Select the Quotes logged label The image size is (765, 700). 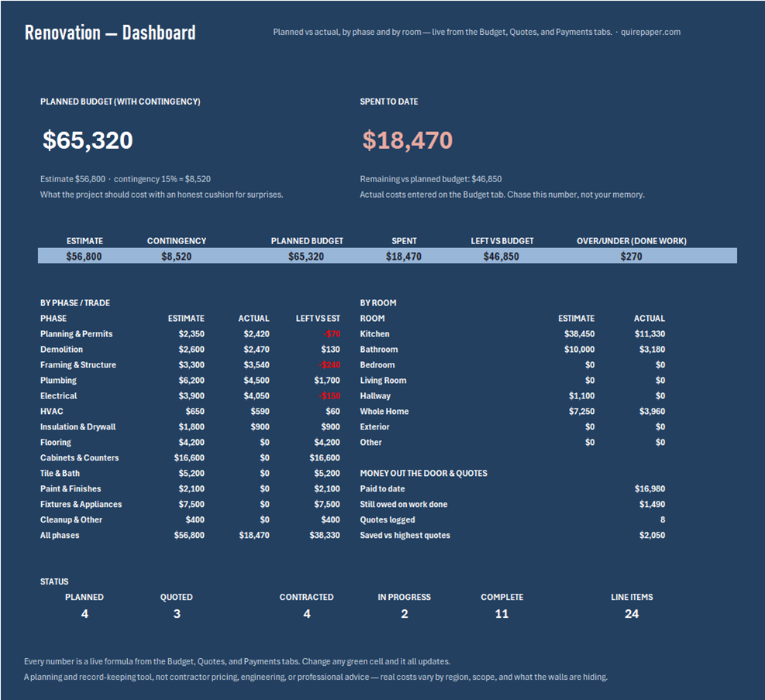coord(388,520)
